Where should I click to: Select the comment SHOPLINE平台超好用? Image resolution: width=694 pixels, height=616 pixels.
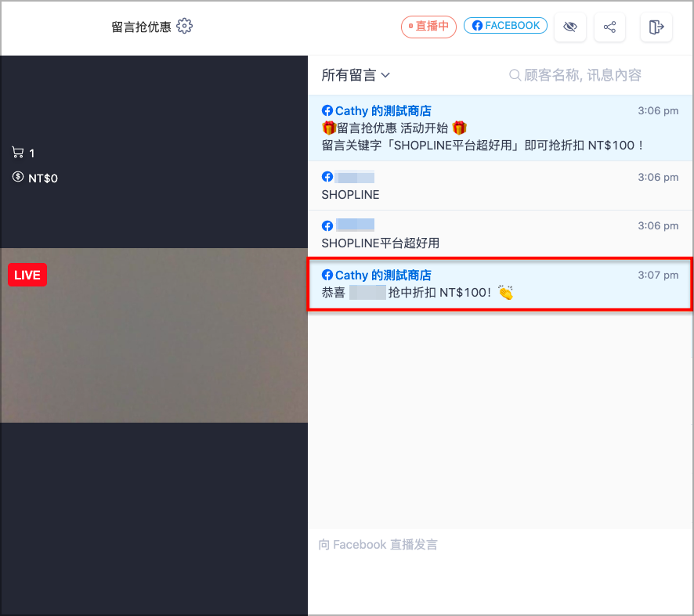pos(501,234)
